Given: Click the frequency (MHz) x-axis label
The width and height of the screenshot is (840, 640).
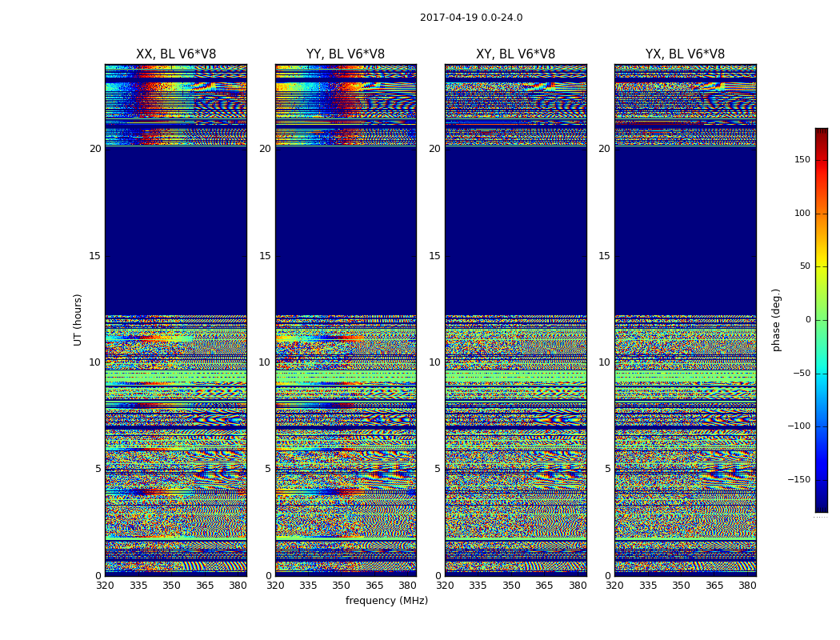Looking at the screenshot, I should pos(386,601).
